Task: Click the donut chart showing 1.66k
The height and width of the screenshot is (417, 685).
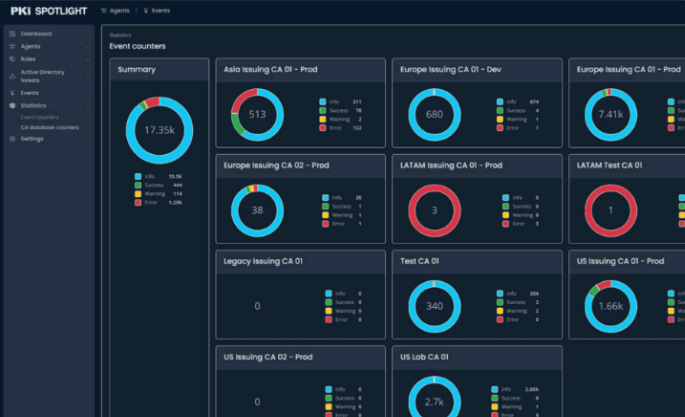Action: (611, 306)
